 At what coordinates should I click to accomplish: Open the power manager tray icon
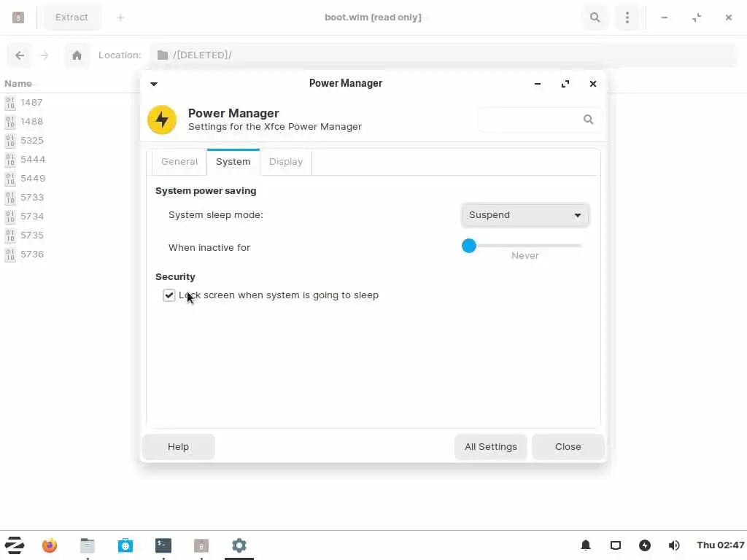point(645,545)
